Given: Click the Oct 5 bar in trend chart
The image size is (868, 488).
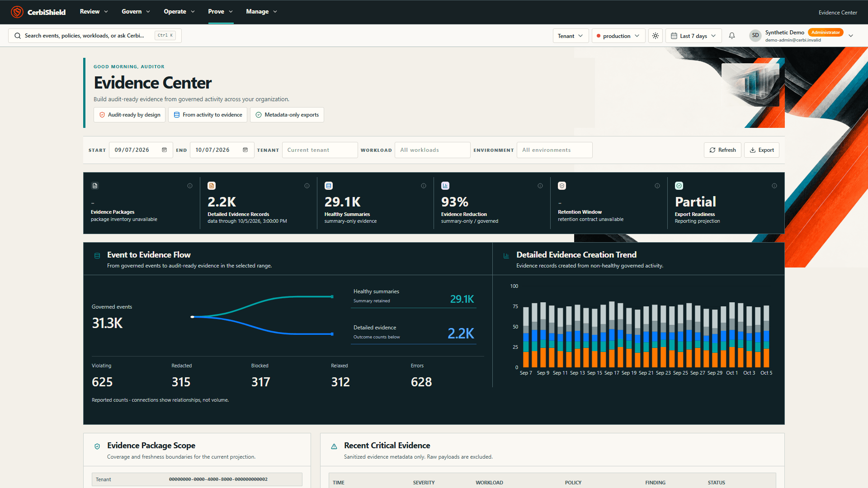Looking at the screenshot, I should coord(766,337).
